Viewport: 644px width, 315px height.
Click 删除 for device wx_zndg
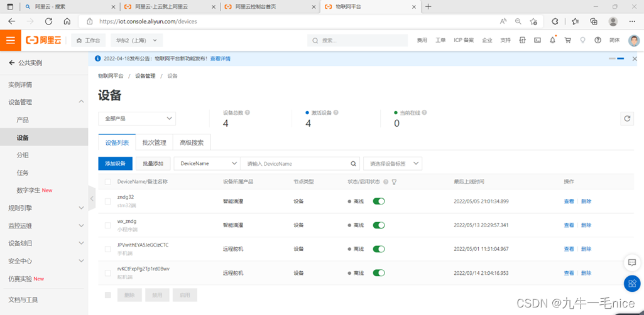[586, 225]
